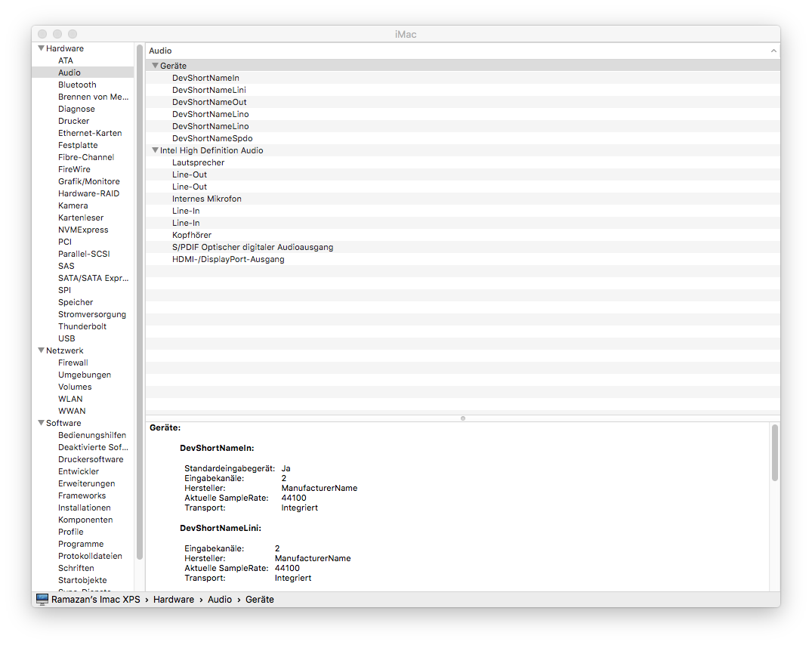Select Festplatte entry

(78, 145)
